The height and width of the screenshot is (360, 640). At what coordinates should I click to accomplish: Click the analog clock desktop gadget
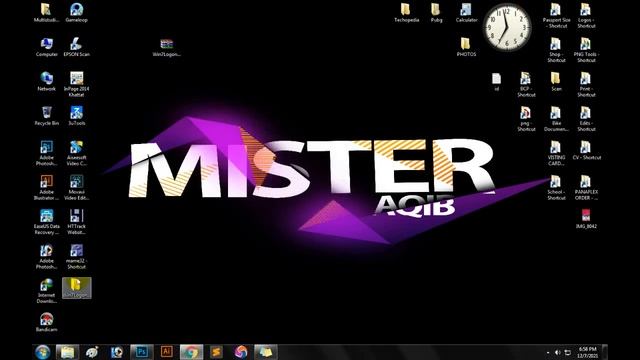(507, 27)
